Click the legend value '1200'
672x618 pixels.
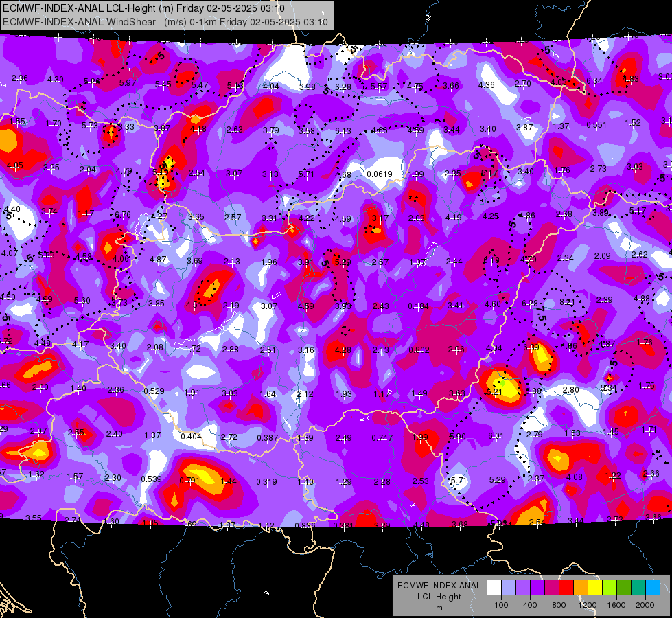588,605
